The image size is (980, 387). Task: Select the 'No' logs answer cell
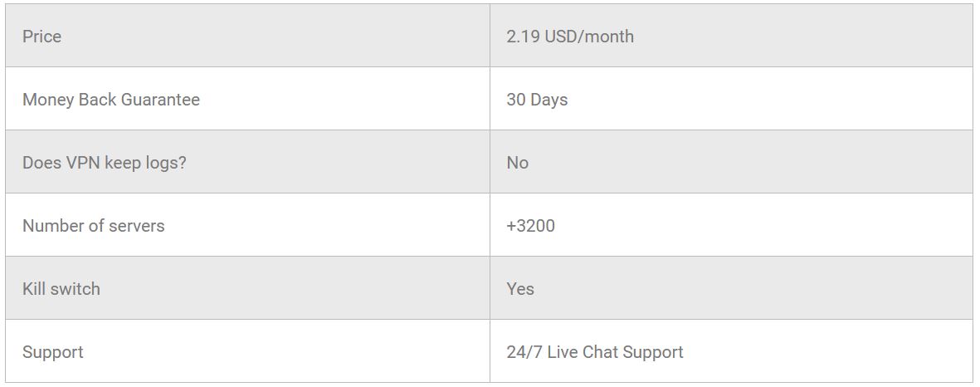click(518, 163)
